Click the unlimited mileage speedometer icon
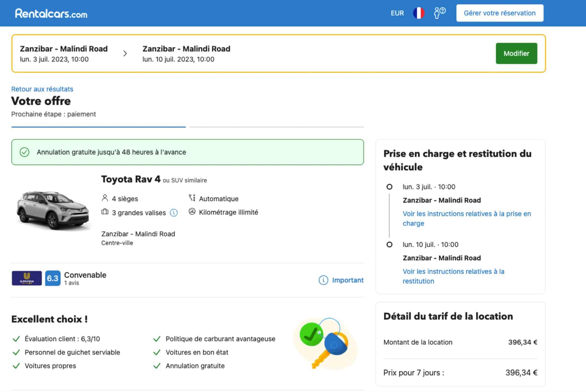The width and height of the screenshot is (586, 392). click(192, 211)
